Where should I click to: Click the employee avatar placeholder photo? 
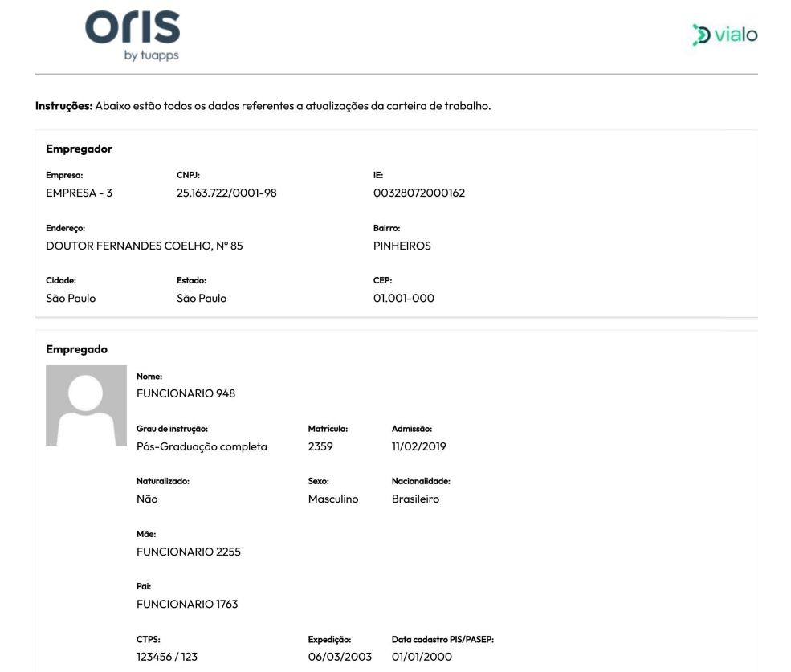click(x=86, y=405)
